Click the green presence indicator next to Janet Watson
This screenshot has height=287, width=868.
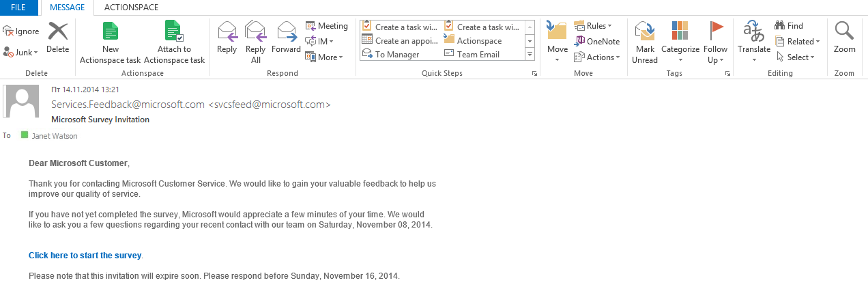(x=25, y=135)
